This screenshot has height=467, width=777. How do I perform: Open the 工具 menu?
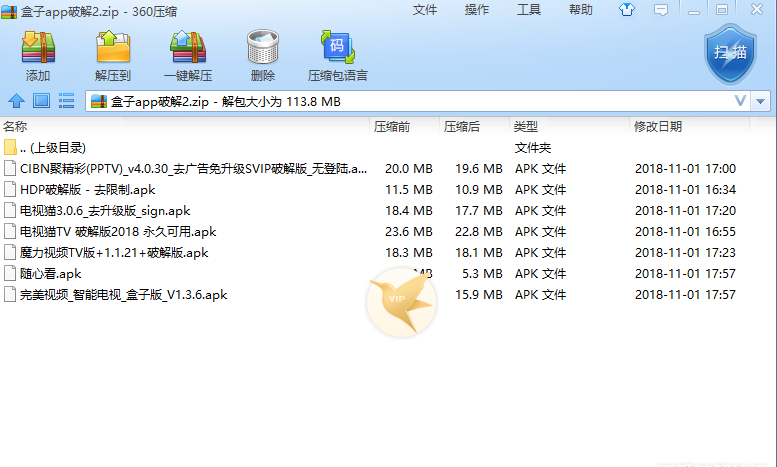point(529,10)
